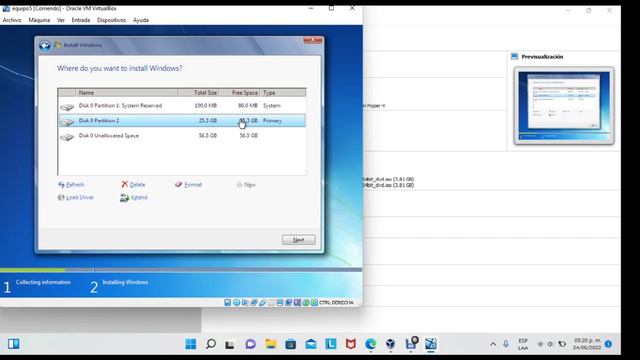Click the optical disc status icon

[x=236, y=302]
